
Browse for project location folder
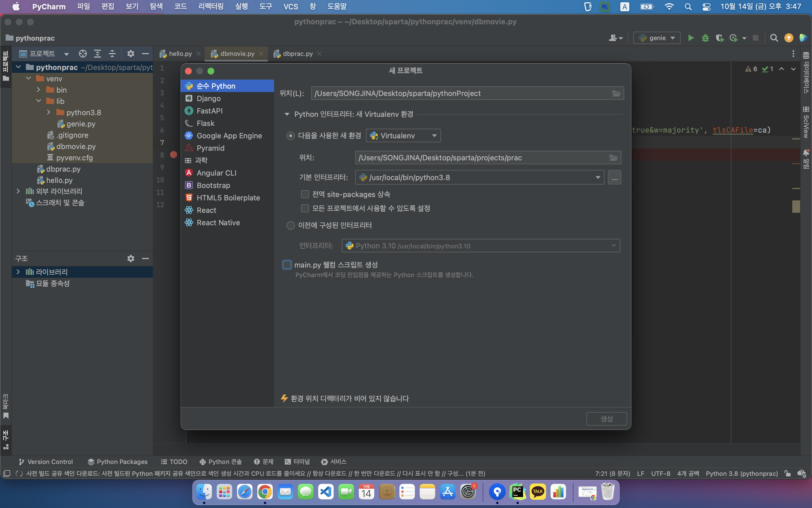[616, 93]
